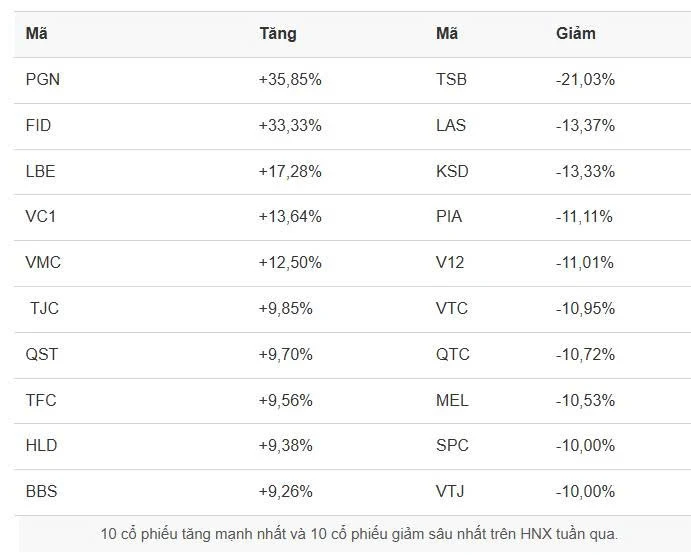Select the LAS ticker cell
Image resolution: width=691 pixels, height=555 pixels.
tap(451, 126)
